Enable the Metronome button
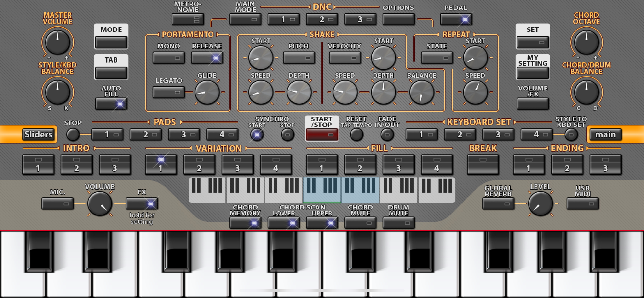Screen dimensions: 644x298 tap(188, 19)
